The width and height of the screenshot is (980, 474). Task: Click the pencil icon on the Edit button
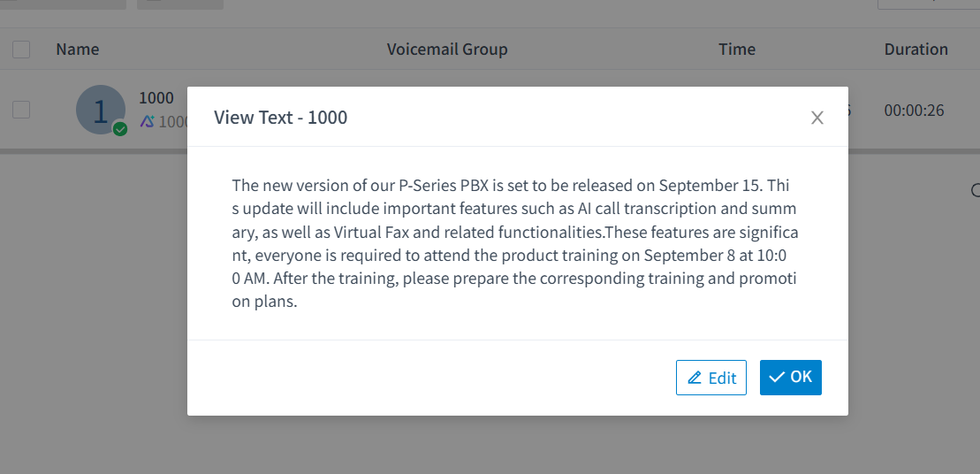(695, 378)
